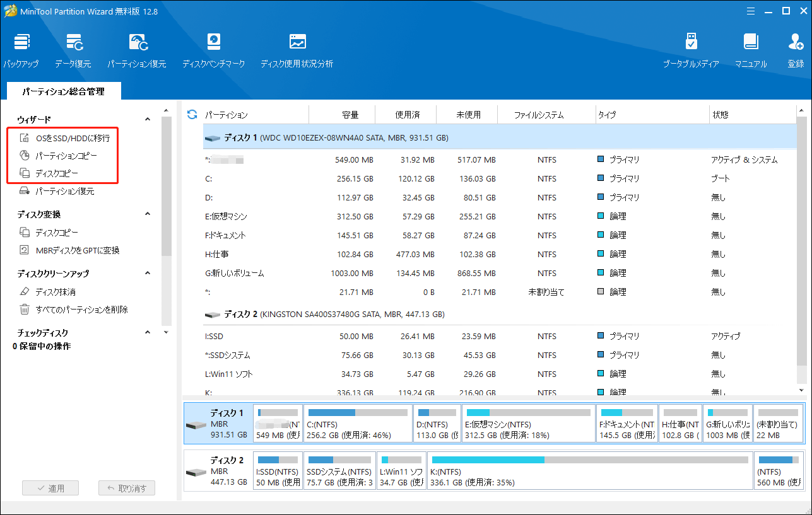Choose MBRディスクをGPTに変換
The image size is (812, 515).
[x=69, y=250]
